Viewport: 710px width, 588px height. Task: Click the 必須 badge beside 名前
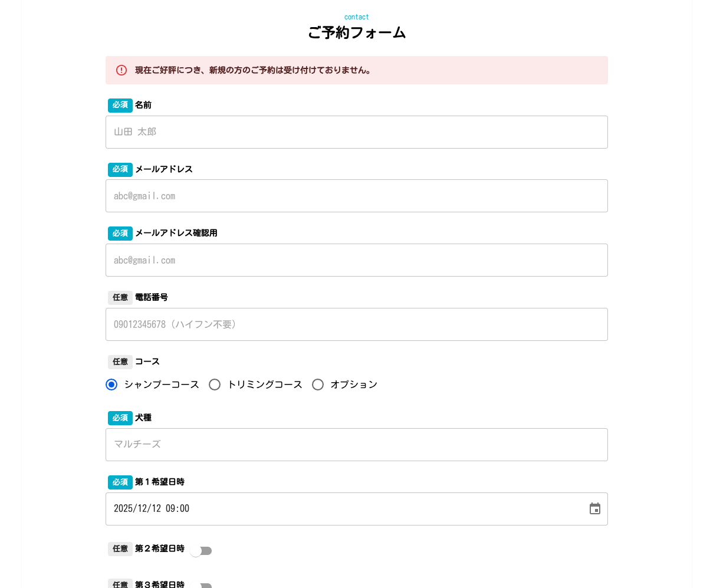(120, 105)
